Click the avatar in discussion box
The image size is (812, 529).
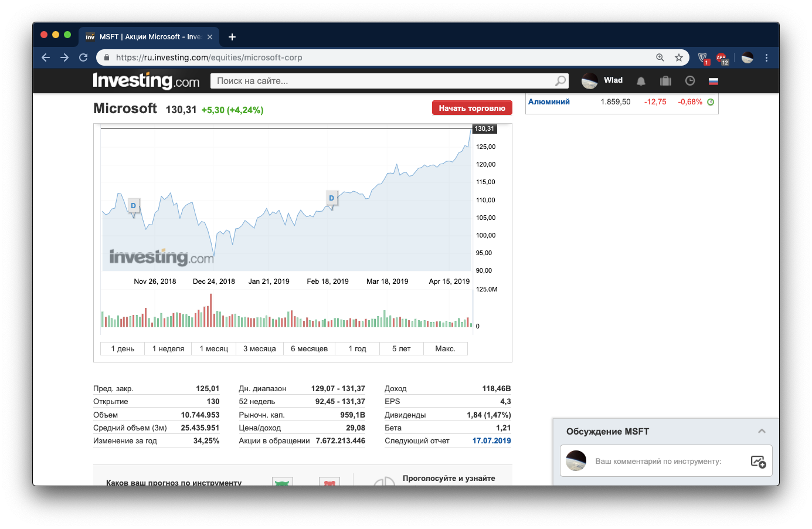pos(576,461)
